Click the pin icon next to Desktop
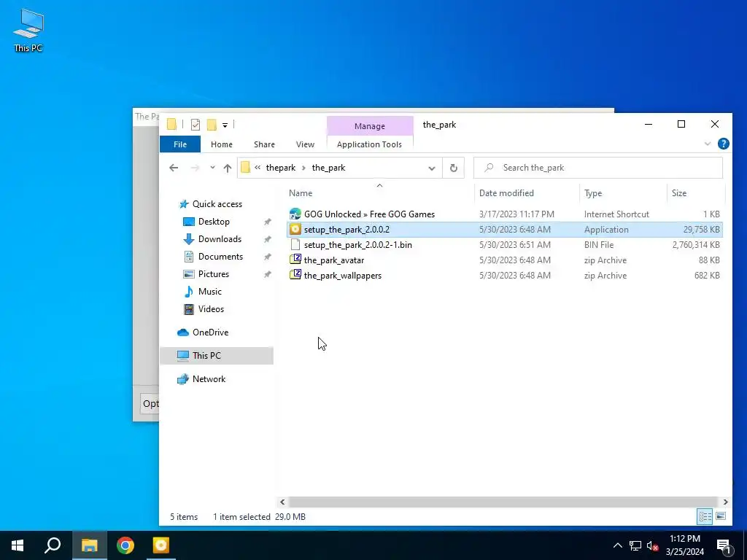This screenshot has height=560, width=747. coord(267,222)
